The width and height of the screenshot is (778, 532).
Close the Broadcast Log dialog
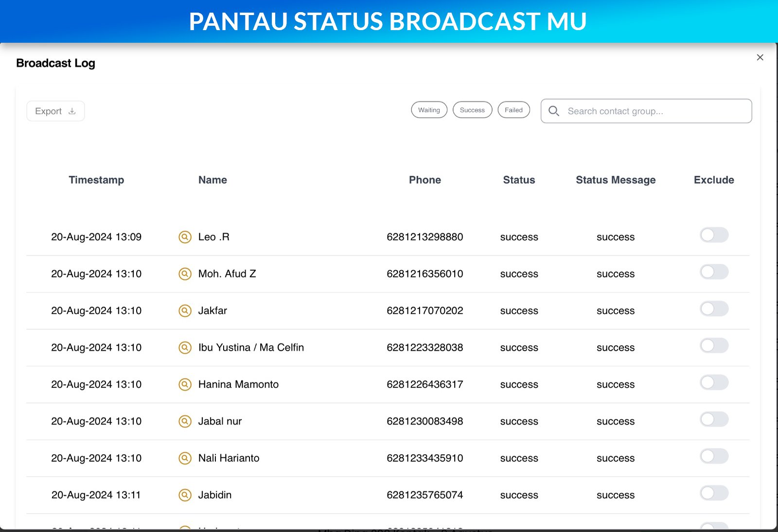pyautogui.click(x=760, y=57)
